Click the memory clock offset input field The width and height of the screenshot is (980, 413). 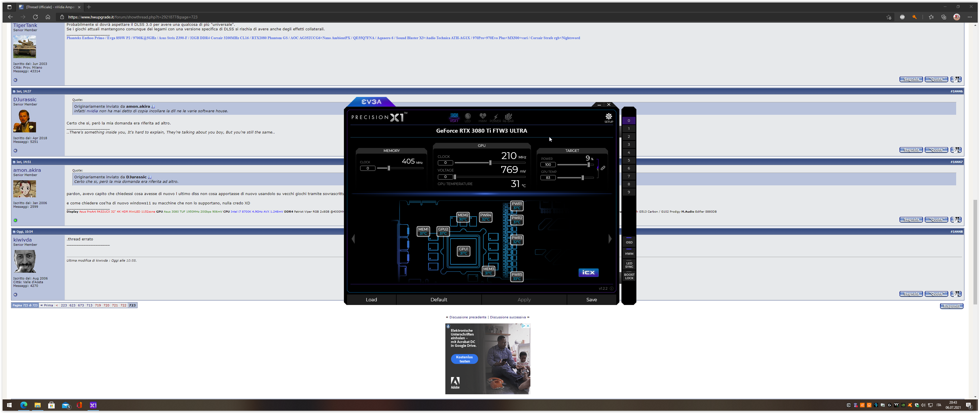(x=367, y=168)
